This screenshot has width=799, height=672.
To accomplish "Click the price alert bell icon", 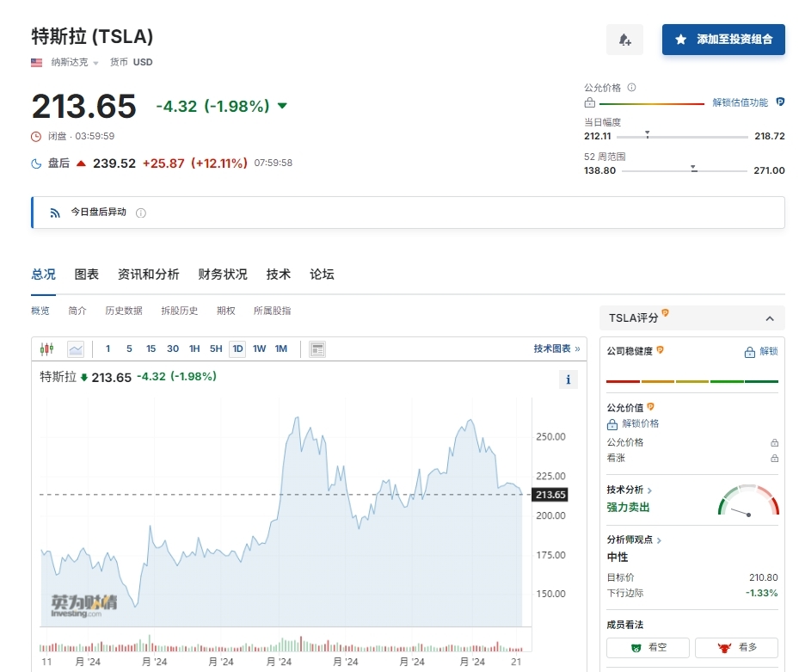I will (624, 40).
